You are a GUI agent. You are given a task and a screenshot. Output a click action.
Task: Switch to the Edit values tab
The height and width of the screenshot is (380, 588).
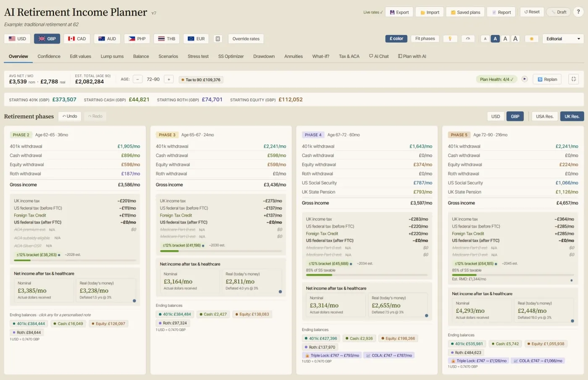pos(80,56)
